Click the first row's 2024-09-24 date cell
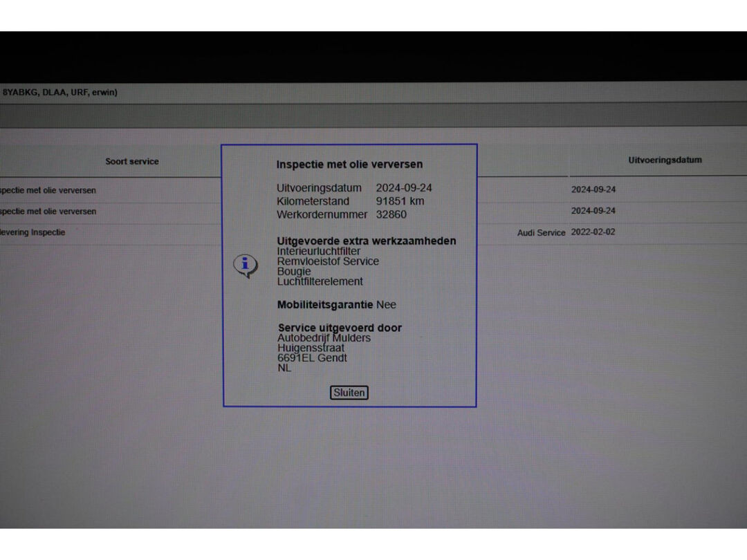 pyautogui.click(x=593, y=189)
